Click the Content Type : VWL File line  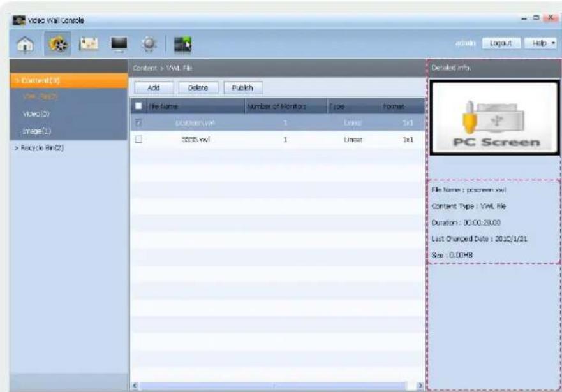pos(468,207)
